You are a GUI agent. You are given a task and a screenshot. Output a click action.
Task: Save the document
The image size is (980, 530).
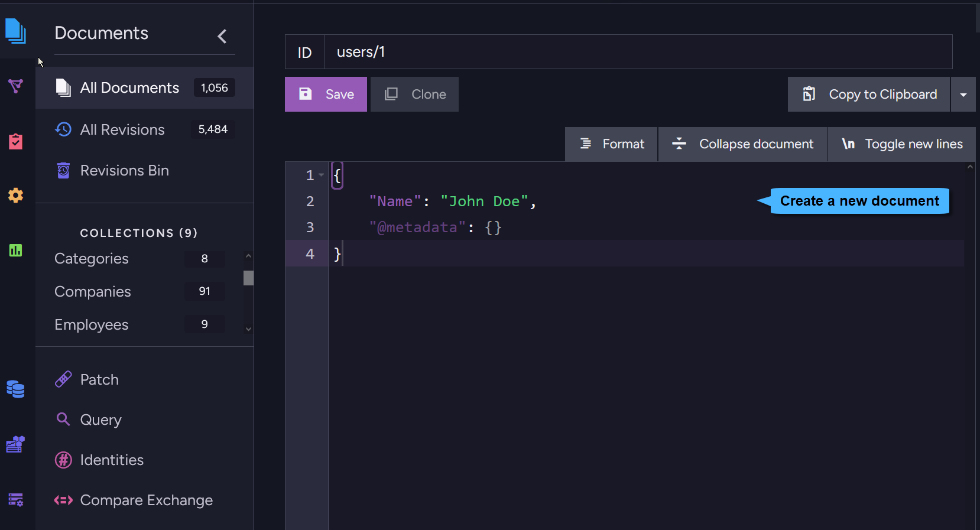click(326, 95)
